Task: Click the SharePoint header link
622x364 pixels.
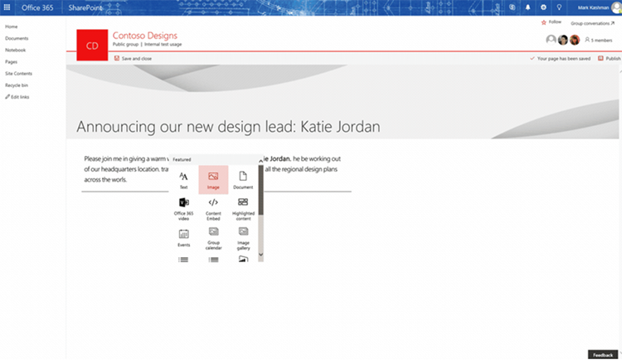Action: point(85,7)
